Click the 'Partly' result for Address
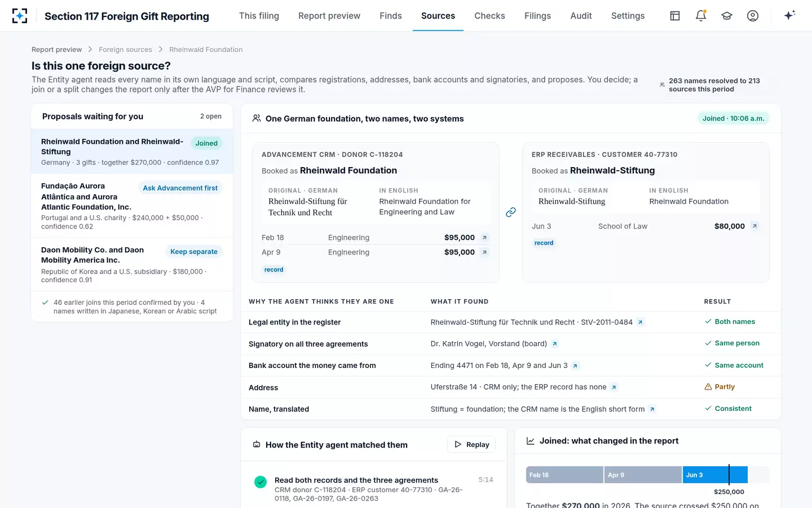Image resolution: width=812 pixels, height=508 pixels. tap(720, 387)
